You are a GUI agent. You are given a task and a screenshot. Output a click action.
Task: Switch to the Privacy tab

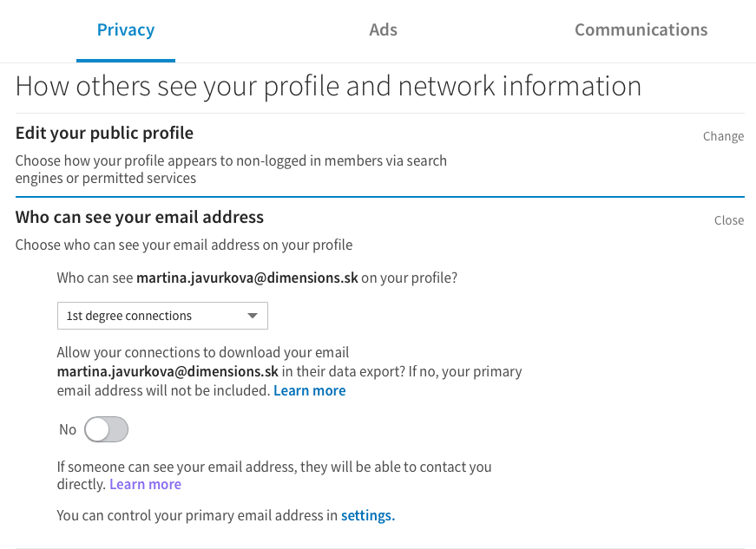pos(126,29)
